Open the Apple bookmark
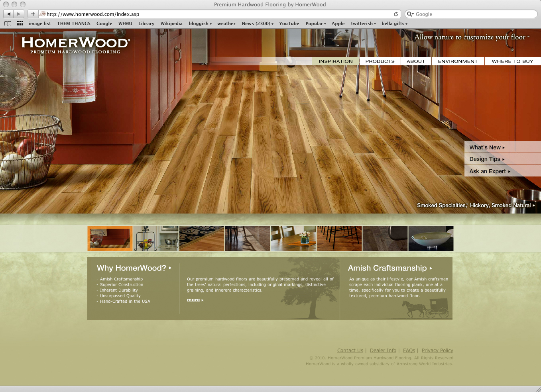Viewport: 541px width, 392px height. 338,24
